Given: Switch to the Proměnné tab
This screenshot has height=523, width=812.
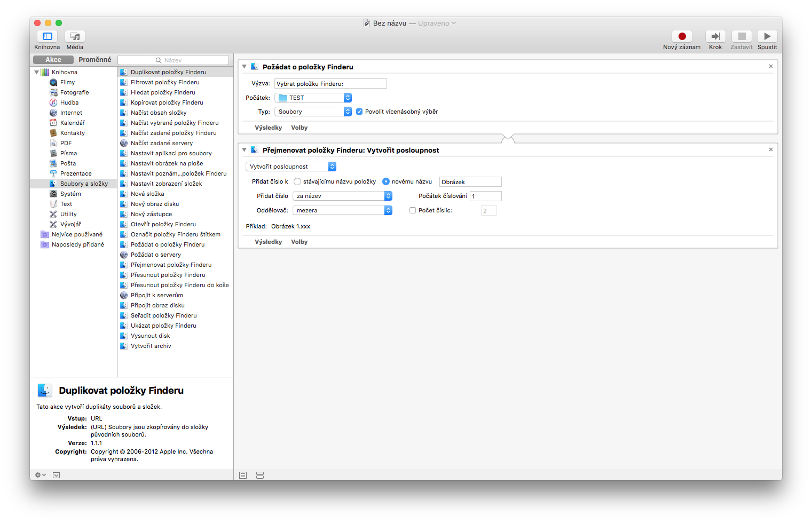Looking at the screenshot, I should [95, 60].
